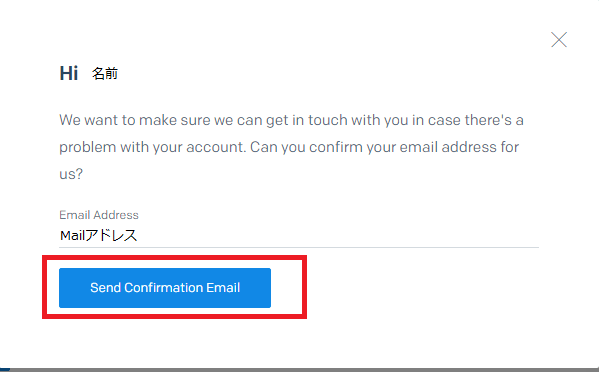
Task: Click the 'us?' text line
Action: [71, 174]
